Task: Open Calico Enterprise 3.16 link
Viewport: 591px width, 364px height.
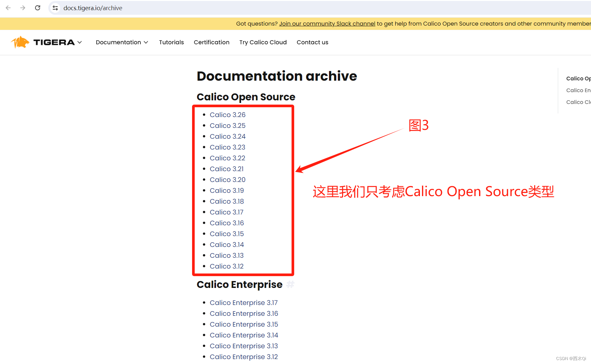Action: point(244,313)
